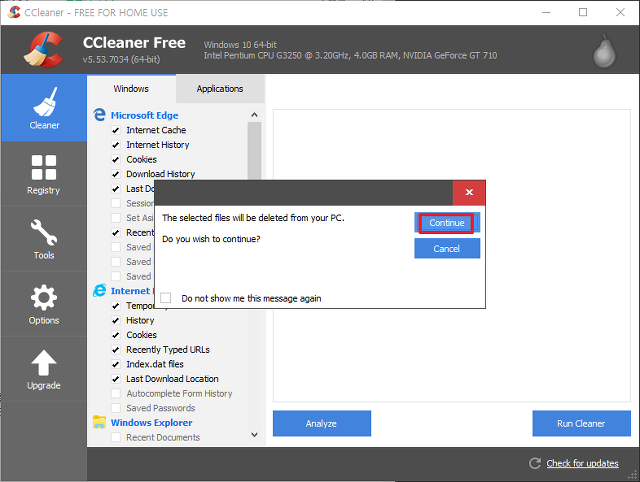Toggle Last Download Location checkbox
This screenshot has width=640, height=482.
pyautogui.click(x=116, y=379)
